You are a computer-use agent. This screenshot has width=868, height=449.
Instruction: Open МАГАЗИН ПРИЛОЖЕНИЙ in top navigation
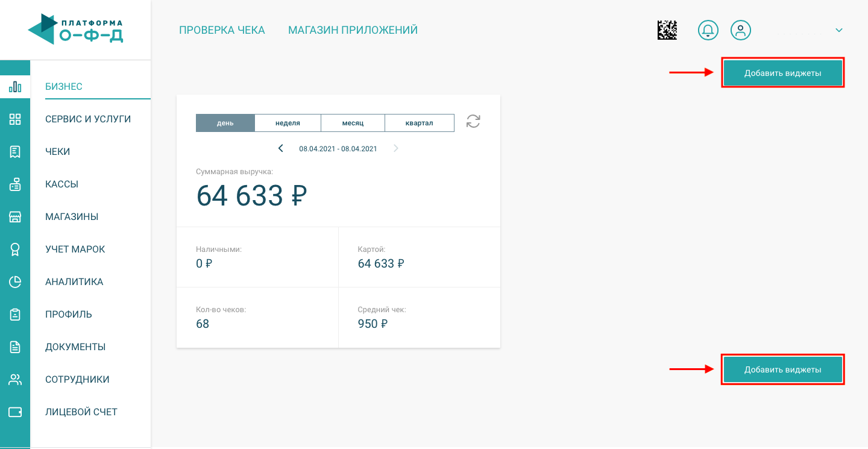click(353, 30)
